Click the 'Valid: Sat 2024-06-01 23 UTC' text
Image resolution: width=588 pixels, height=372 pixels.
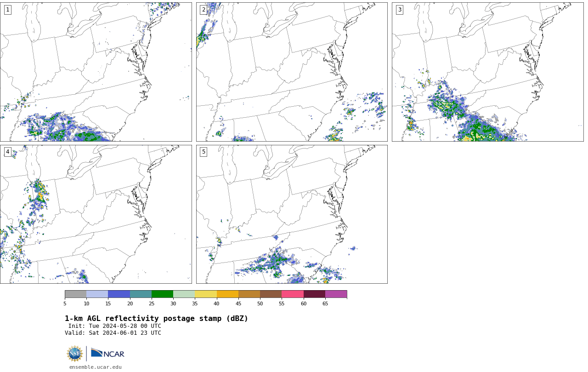[x=113, y=333]
